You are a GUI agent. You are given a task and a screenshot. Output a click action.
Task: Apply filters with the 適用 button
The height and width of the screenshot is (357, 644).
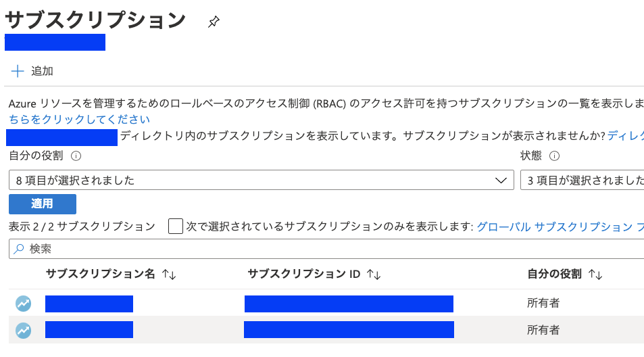(43, 204)
